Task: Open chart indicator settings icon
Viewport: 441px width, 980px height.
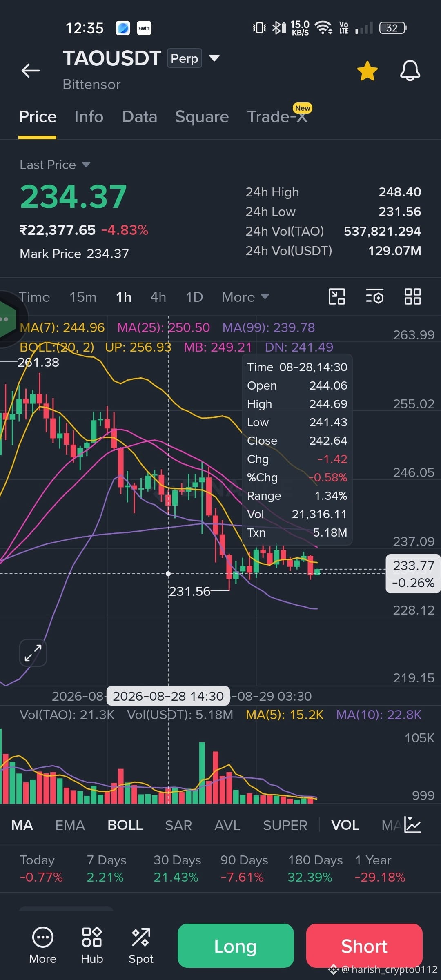Action: point(374,296)
